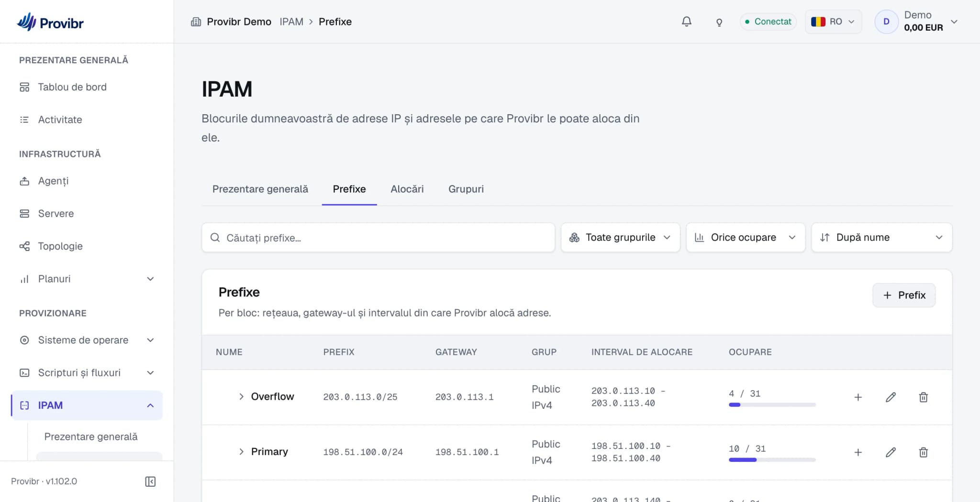Focus the Căutați prefixe search field

[378, 238]
